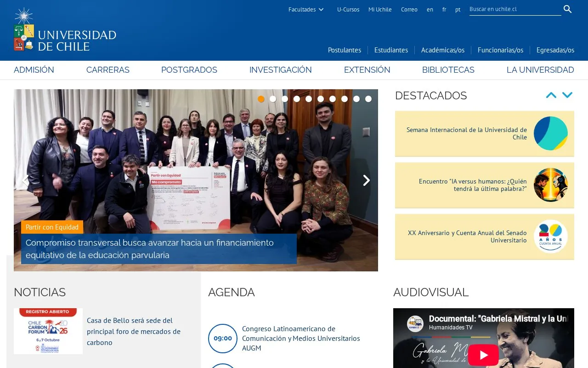Select the eighth carousel slide dot

[345, 99]
